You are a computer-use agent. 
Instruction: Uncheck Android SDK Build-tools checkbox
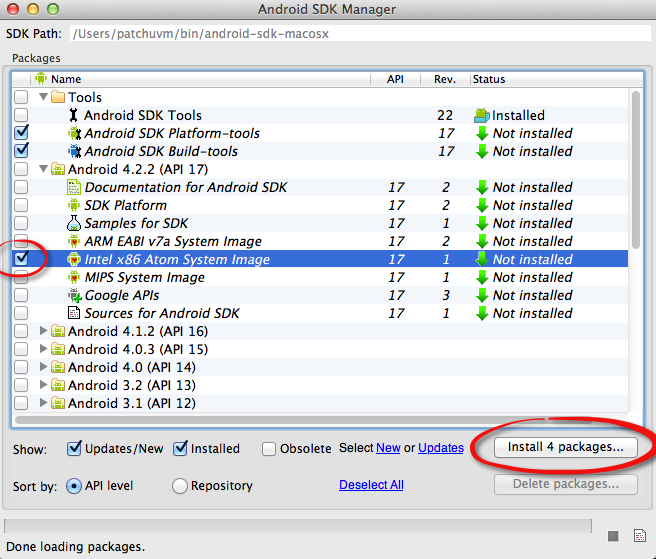21,151
